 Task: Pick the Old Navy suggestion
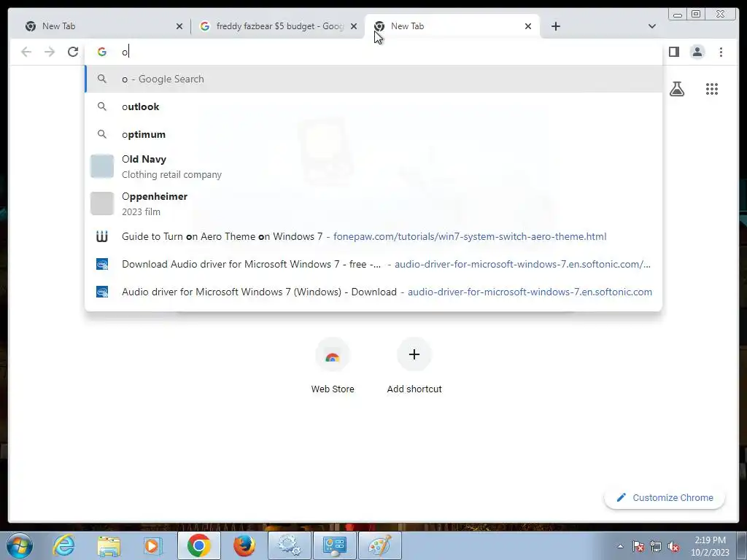point(373,167)
